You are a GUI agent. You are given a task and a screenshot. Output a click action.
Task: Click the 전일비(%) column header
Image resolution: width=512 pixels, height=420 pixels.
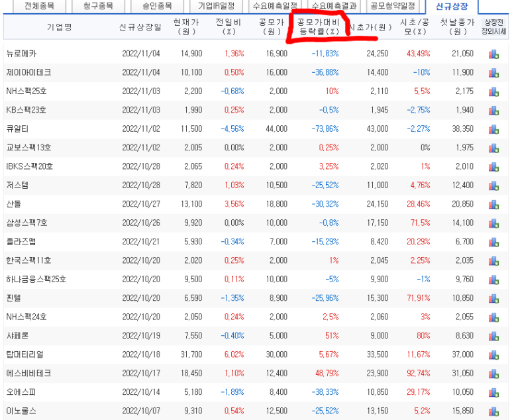tap(229, 26)
